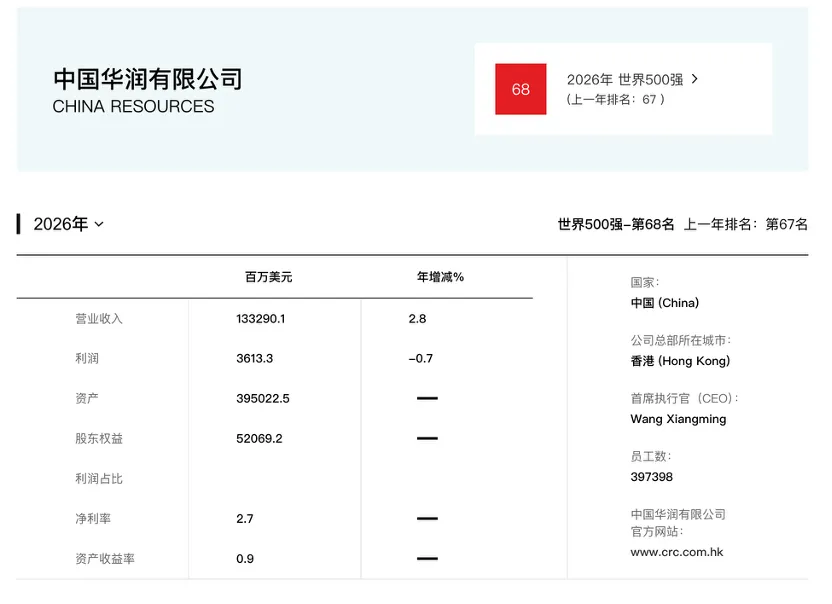This screenshot has width=832, height=604.
Task: Click the chevron arrow beside 世界500强
Action: [x=695, y=79]
